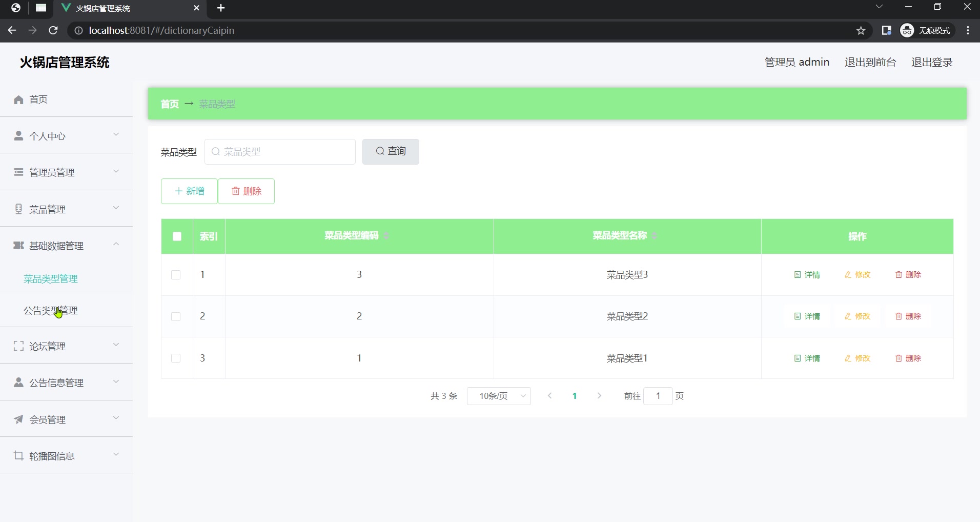
Task: Click the 轮播图信息 sidebar icon
Action: click(x=18, y=455)
